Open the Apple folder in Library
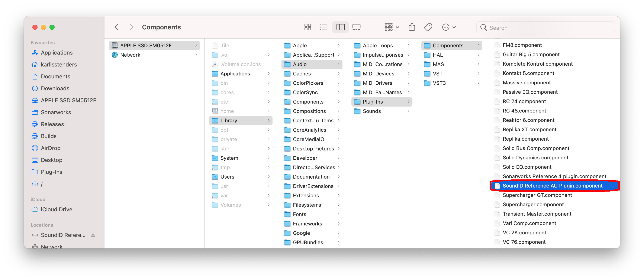This screenshot has height=280, width=644. 312,45
